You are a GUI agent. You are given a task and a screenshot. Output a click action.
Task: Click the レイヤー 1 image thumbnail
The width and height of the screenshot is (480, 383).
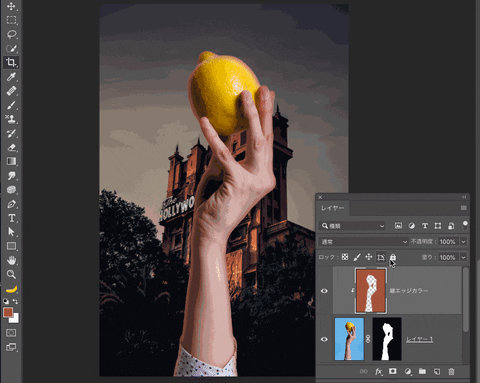(x=349, y=339)
